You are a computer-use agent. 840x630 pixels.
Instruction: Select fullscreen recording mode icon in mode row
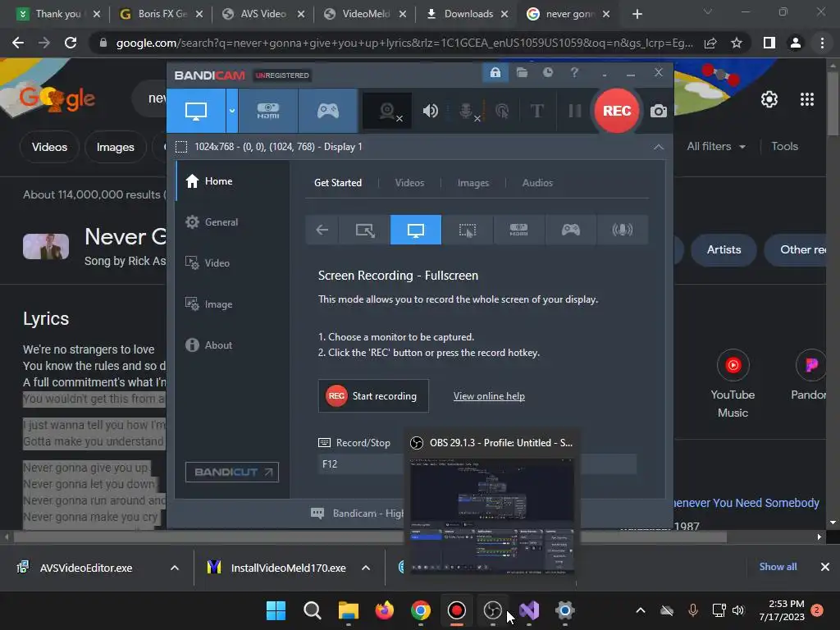tap(416, 230)
